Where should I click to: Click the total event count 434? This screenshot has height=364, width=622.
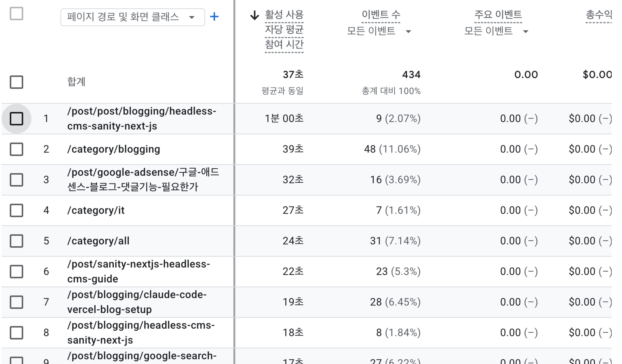[411, 75]
